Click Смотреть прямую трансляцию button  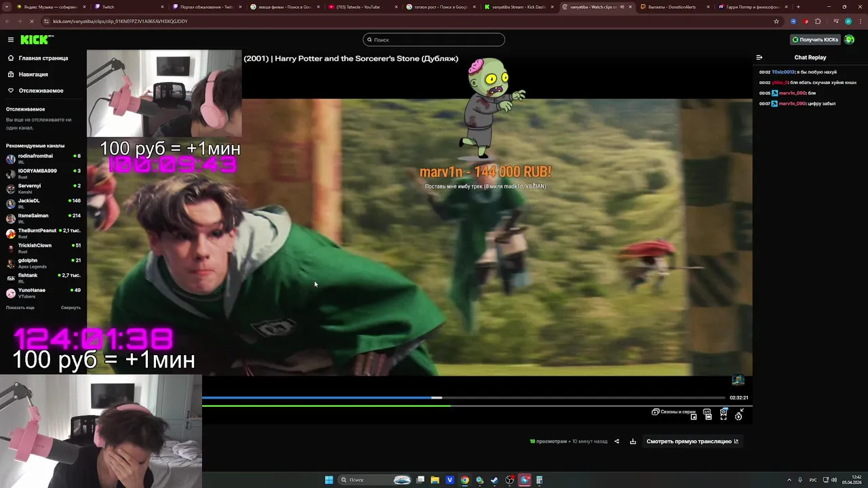[x=692, y=441]
